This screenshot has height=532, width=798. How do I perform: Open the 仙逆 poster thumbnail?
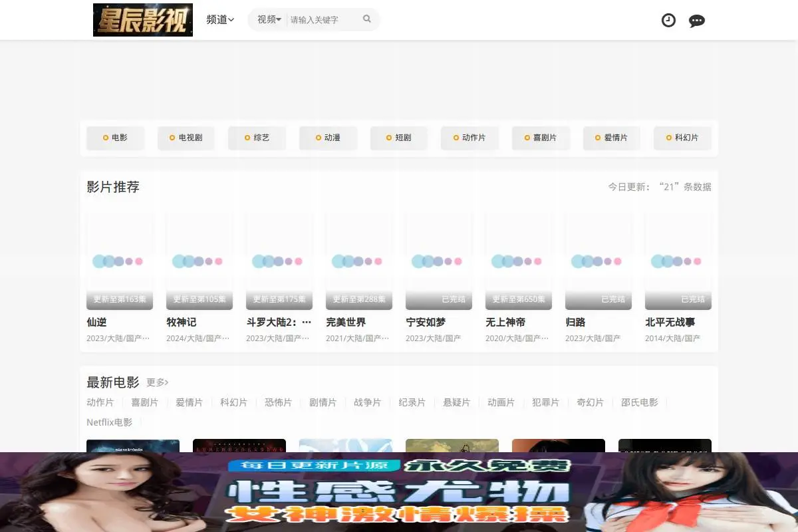[x=120, y=261]
